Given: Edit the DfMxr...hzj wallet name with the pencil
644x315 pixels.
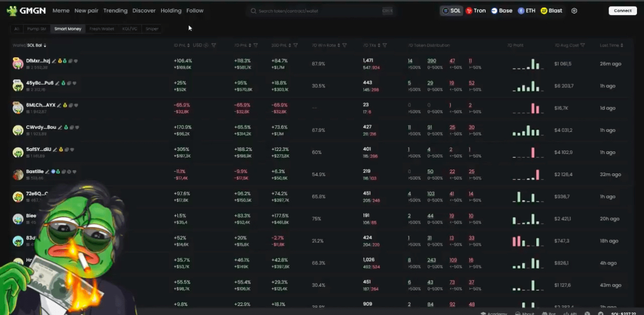Looking at the screenshot, I should tap(54, 61).
